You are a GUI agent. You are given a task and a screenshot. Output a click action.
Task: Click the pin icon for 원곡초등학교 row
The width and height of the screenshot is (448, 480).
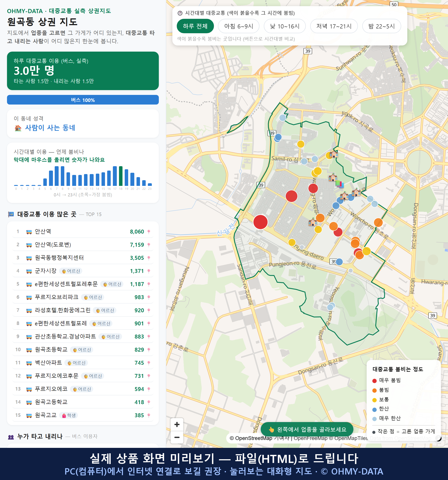[x=149, y=350]
